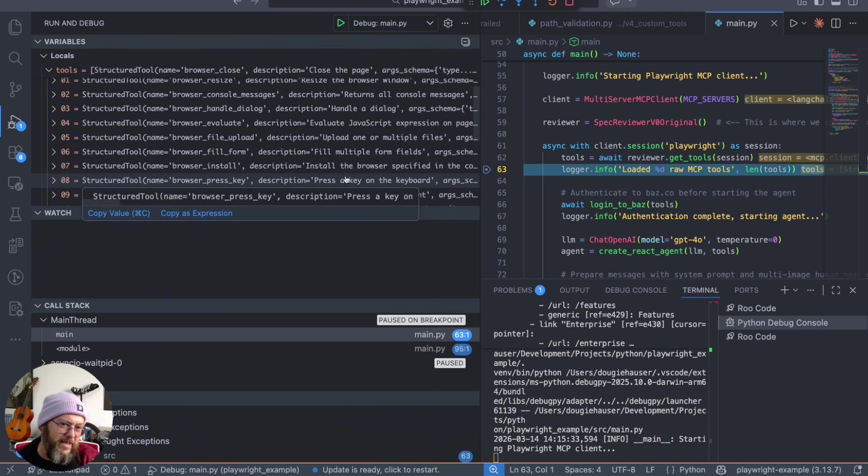Open the Remote Explorer icon in the sidebar
The image size is (868, 476).
tap(15, 183)
